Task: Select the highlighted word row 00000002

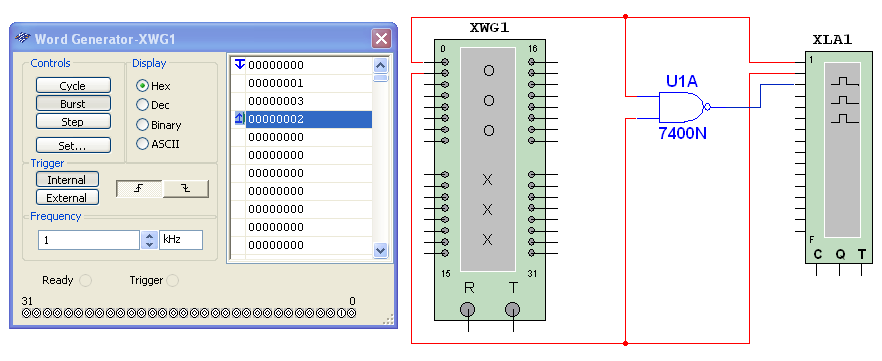Action: pyautogui.click(x=309, y=119)
